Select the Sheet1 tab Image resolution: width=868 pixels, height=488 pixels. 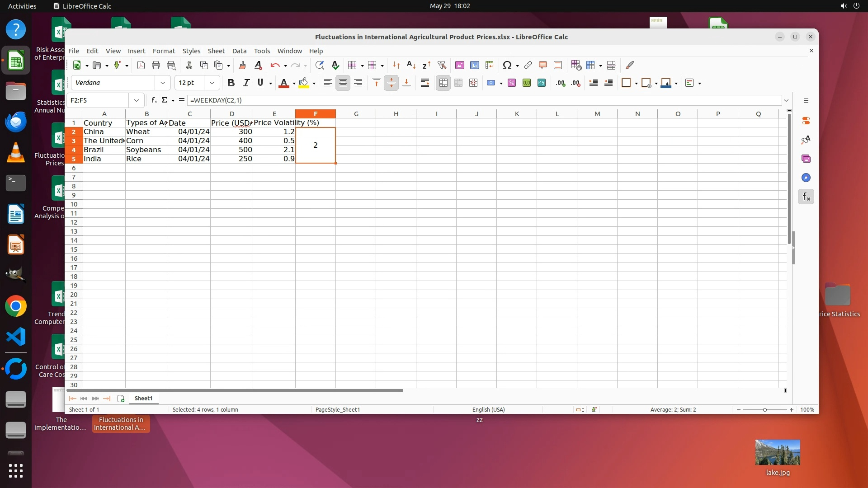143,398
